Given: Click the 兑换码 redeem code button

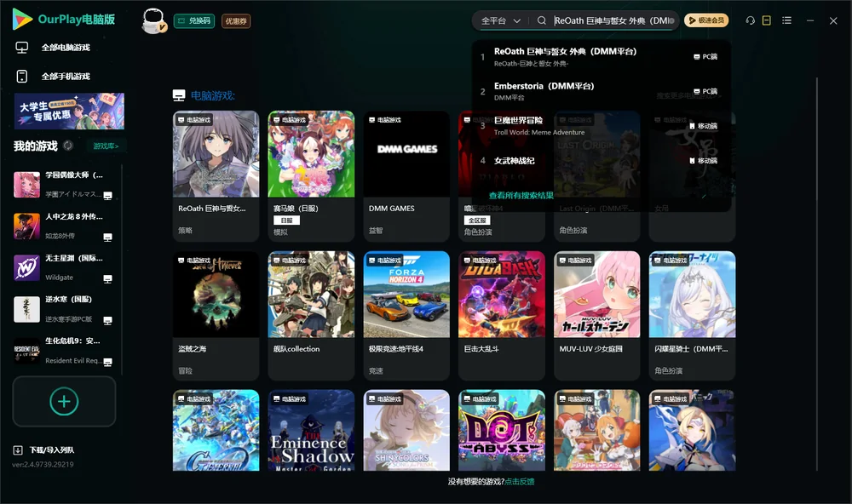Looking at the screenshot, I should (x=194, y=21).
